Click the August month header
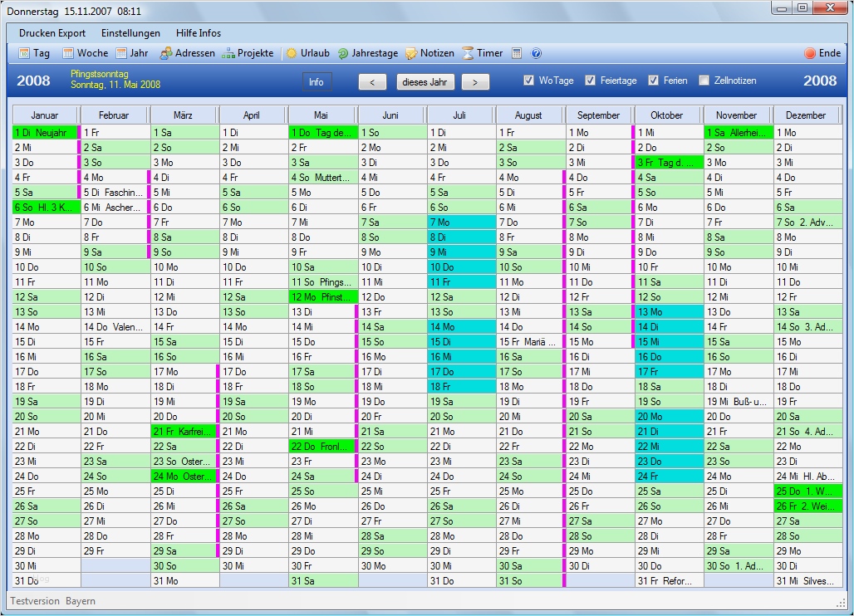This screenshot has height=616, width=854. click(528, 115)
